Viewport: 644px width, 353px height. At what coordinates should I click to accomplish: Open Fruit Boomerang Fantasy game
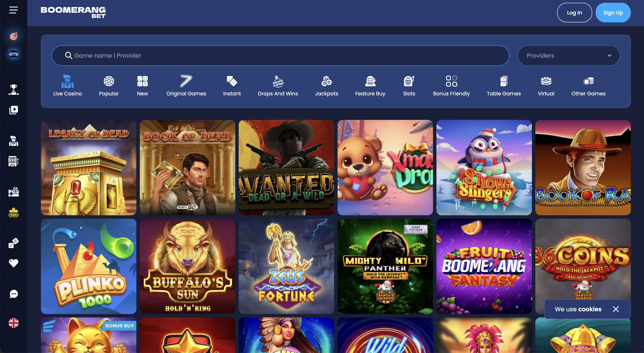pyautogui.click(x=484, y=266)
